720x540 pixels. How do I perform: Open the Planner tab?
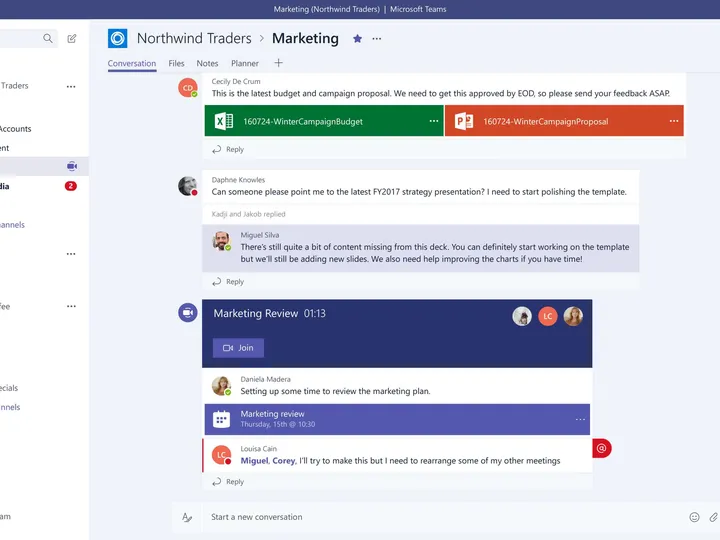(x=245, y=63)
